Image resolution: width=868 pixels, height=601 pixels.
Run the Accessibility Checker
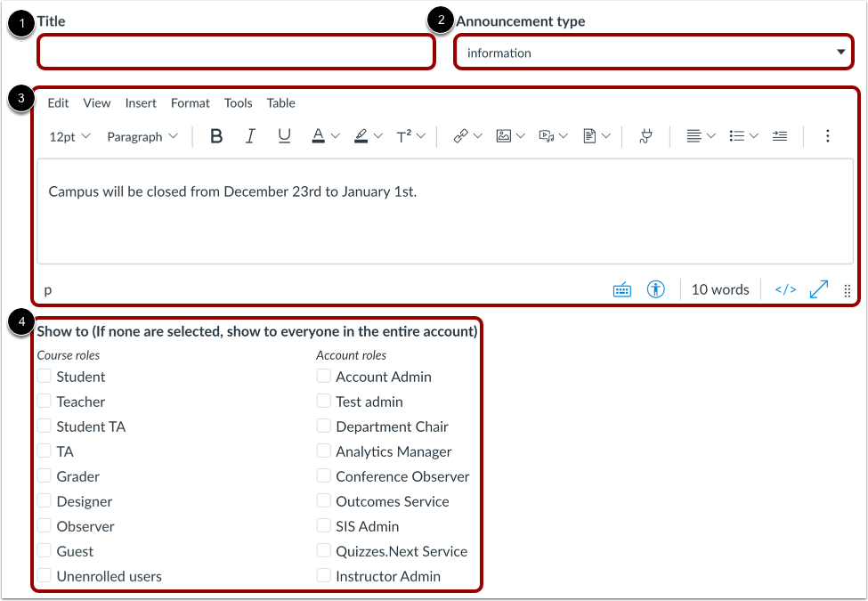pyautogui.click(x=656, y=288)
